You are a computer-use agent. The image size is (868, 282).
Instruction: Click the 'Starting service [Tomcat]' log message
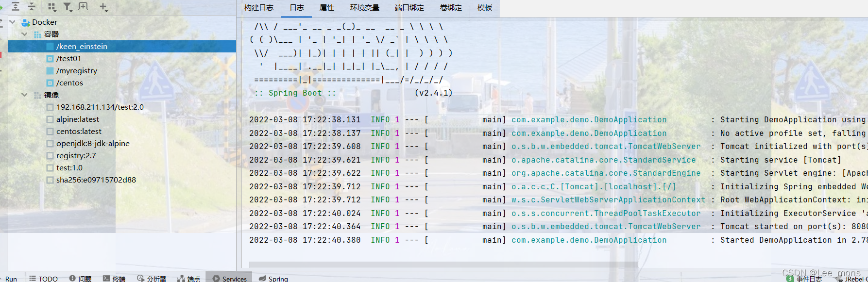781,160
